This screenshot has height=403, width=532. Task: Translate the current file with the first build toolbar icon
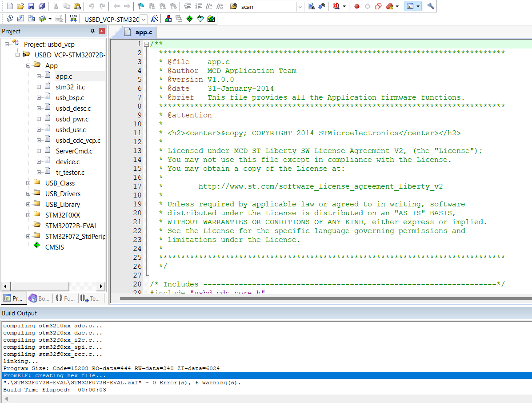pyautogui.click(x=10, y=19)
